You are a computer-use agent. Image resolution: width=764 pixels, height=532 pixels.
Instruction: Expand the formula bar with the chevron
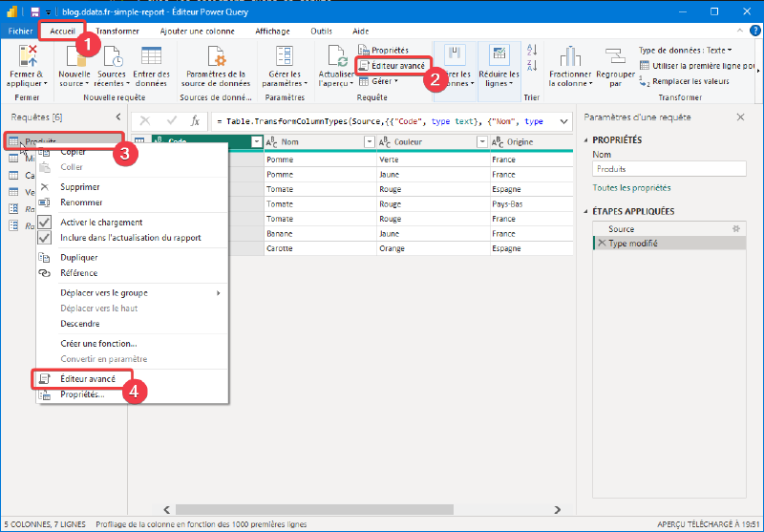(563, 121)
